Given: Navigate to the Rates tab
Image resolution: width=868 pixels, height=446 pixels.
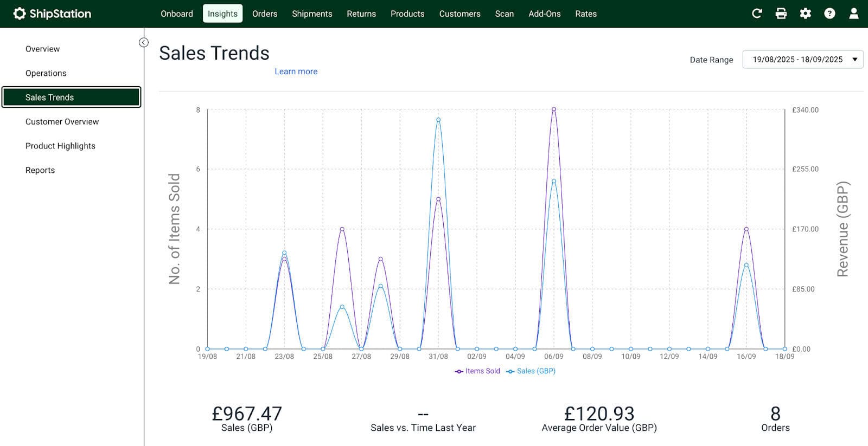Looking at the screenshot, I should coord(586,14).
